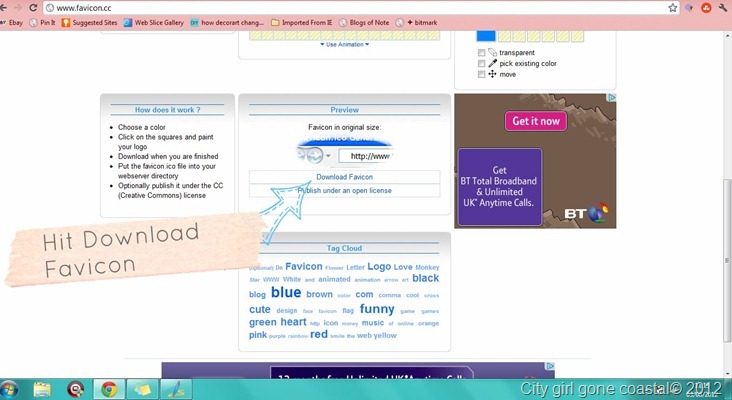Viewport: 732px width, 400px height.
Task: Expand the Use Animation section
Action: point(345,44)
